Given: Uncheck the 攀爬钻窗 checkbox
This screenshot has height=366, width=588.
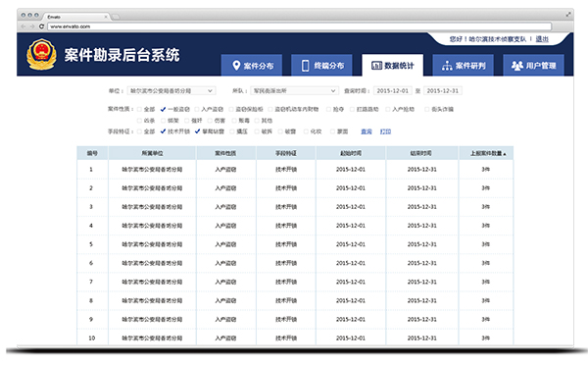Looking at the screenshot, I should [x=197, y=131].
